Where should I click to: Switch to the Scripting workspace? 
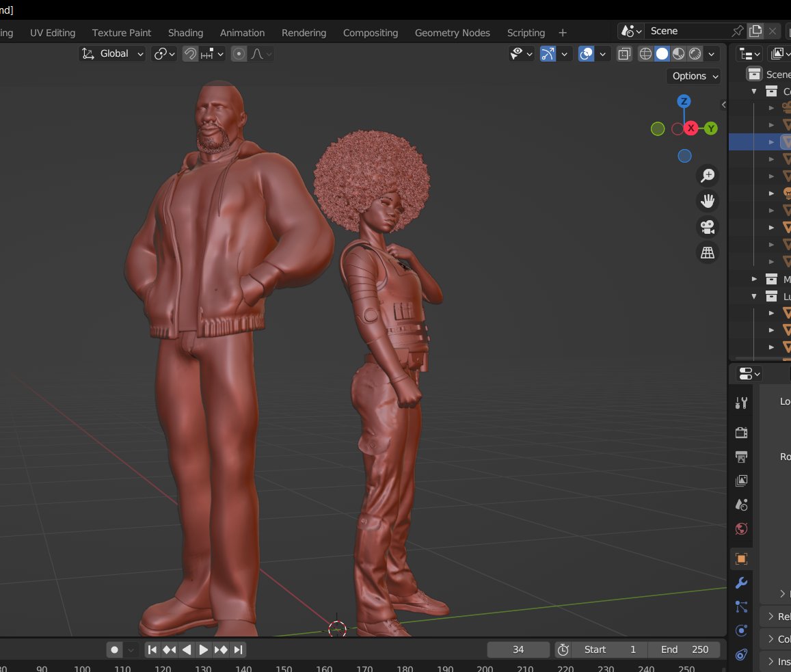526,33
